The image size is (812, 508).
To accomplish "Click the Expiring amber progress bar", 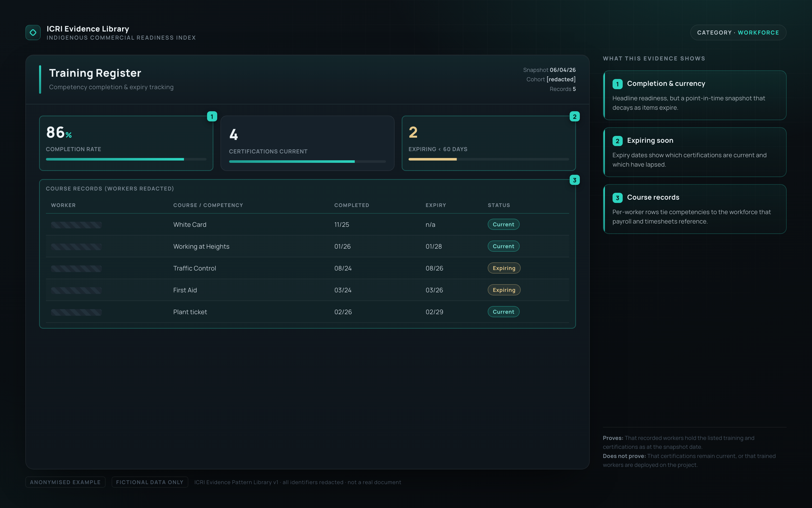I will click(488, 159).
